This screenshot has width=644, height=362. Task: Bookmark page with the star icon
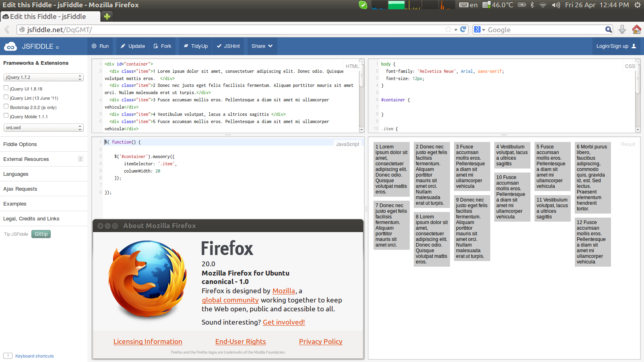(448, 29)
